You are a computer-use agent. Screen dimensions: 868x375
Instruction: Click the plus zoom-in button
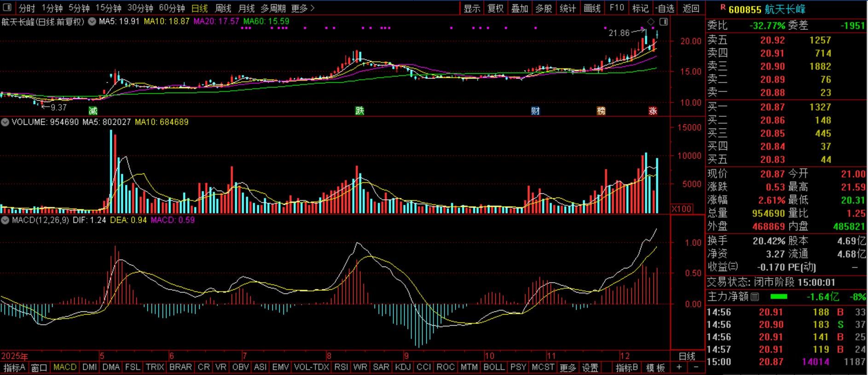(x=679, y=367)
